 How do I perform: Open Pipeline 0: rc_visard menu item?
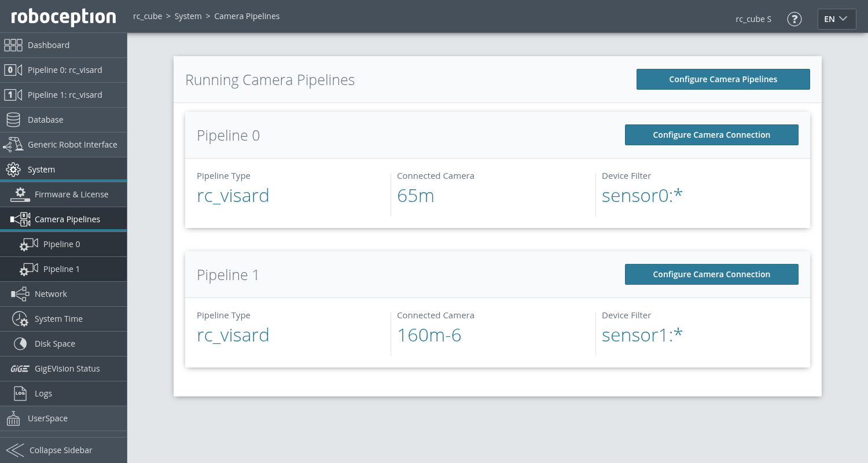(65, 70)
